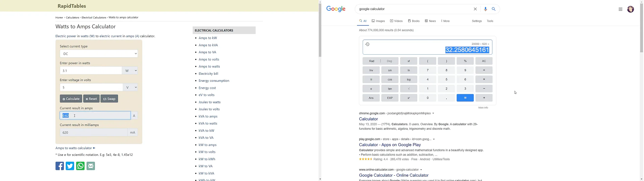644x181 pixels.
Task: Select the Images search tab
Action: coord(378,21)
